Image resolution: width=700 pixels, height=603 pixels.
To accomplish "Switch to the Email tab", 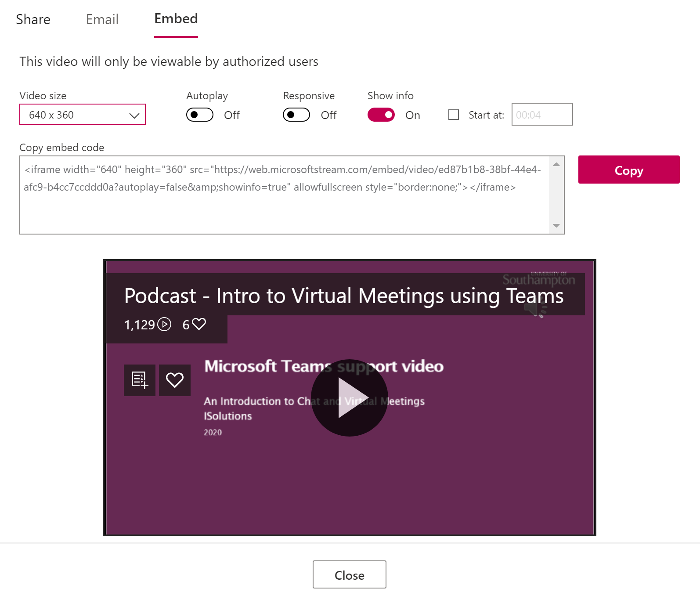I will [x=102, y=19].
